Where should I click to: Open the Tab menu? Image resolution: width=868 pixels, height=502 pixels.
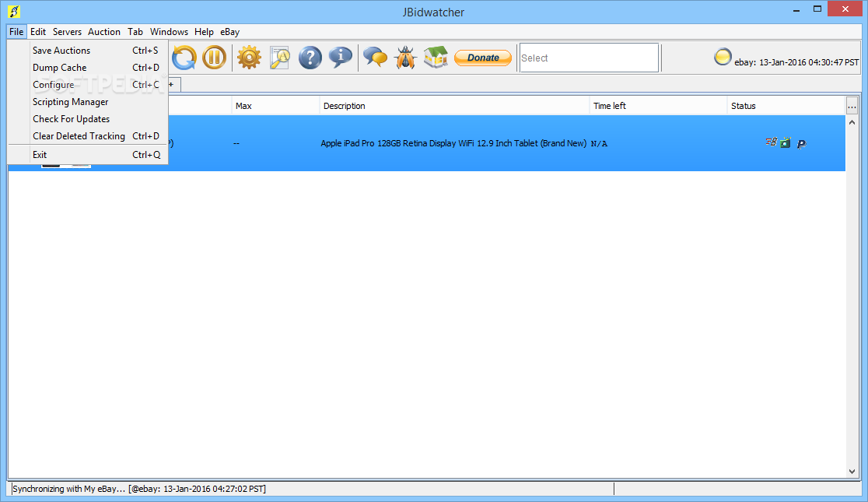click(x=135, y=32)
